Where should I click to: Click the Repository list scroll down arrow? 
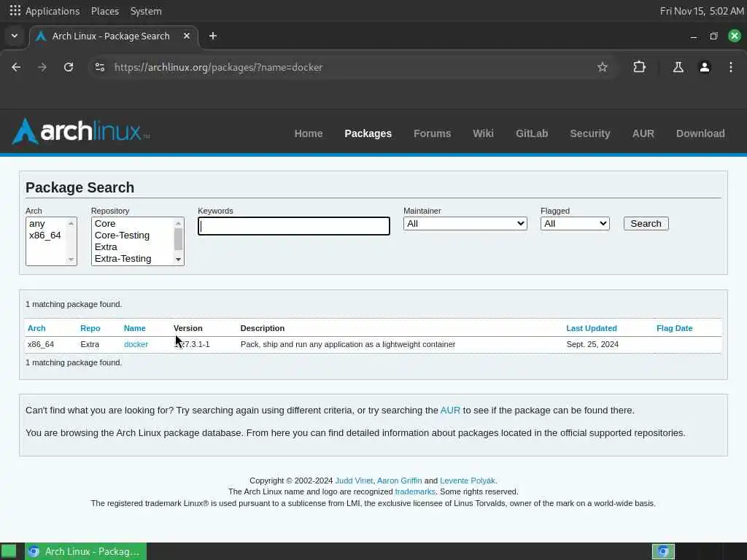(178, 260)
